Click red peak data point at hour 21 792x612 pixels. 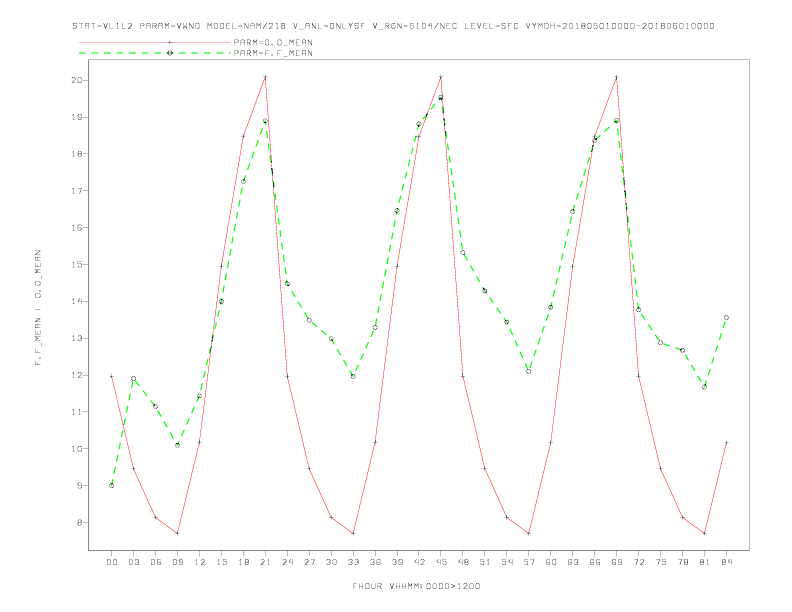[265, 77]
